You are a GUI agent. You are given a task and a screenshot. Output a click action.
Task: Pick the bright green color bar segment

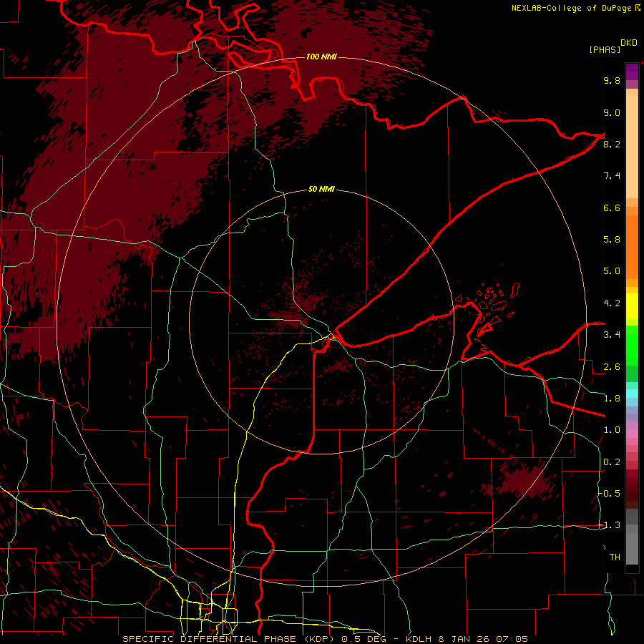click(x=632, y=345)
